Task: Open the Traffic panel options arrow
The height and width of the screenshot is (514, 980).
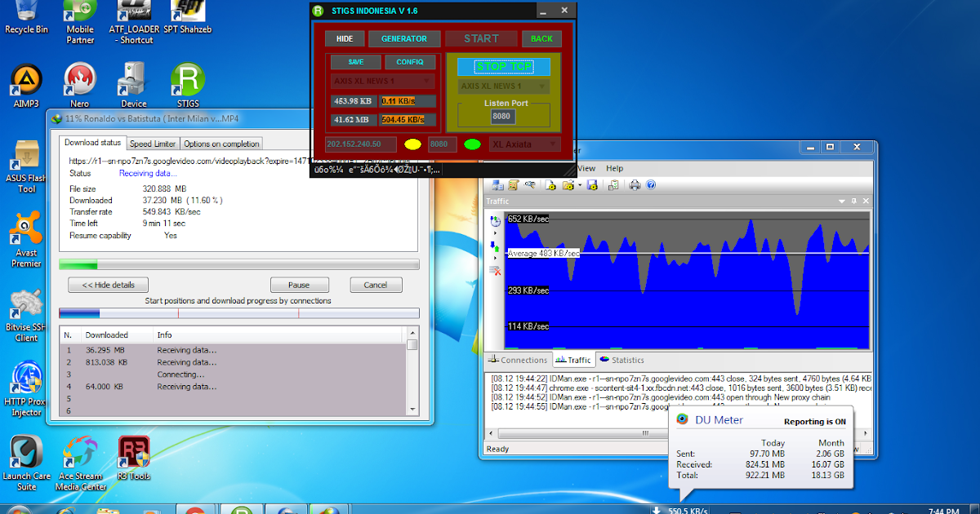Action: pos(842,201)
